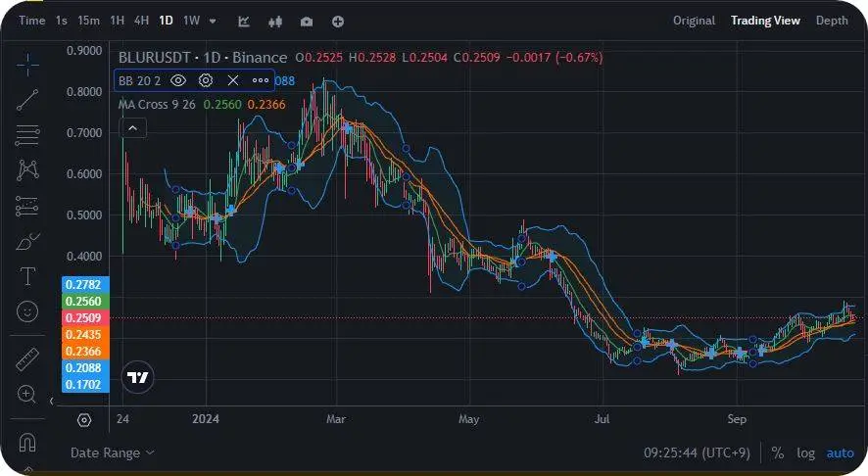Switch to the Depth chart tab
Screen dimensions: 868x476
click(832, 21)
